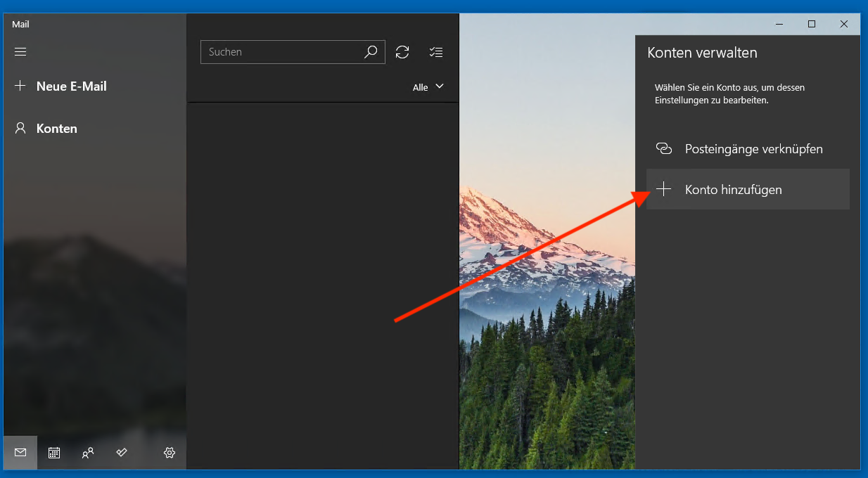Toggle the navigation pane with the hamburger icon
This screenshot has width=868, height=478.
point(20,51)
